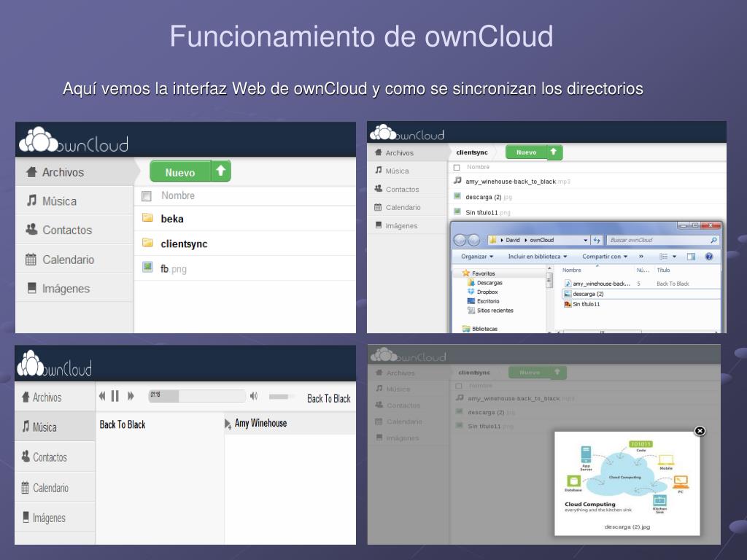This screenshot has height=560, width=747.
Task: Expand Explorer toolbar overflow chevrons
Action: (x=641, y=257)
